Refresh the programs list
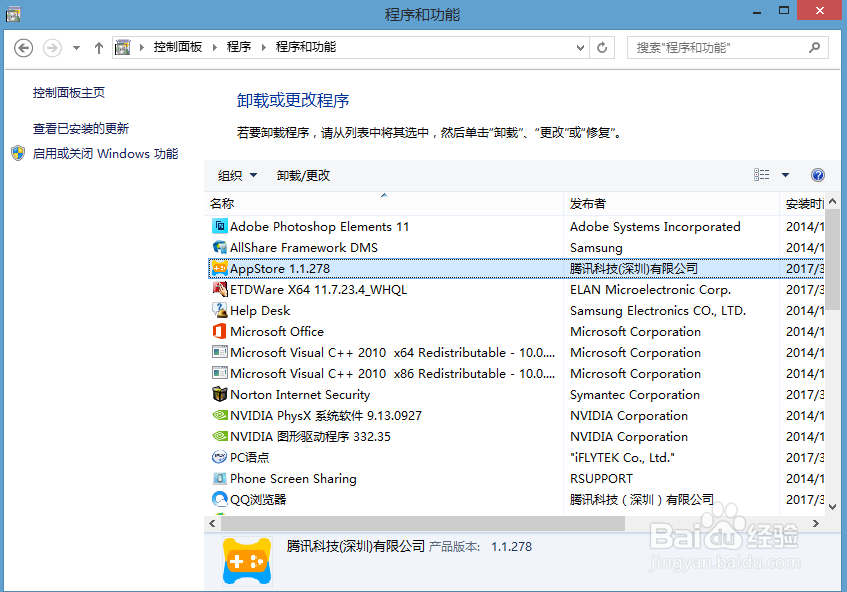Image resolution: width=847 pixels, height=592 pixels. (x=602, y=48)
